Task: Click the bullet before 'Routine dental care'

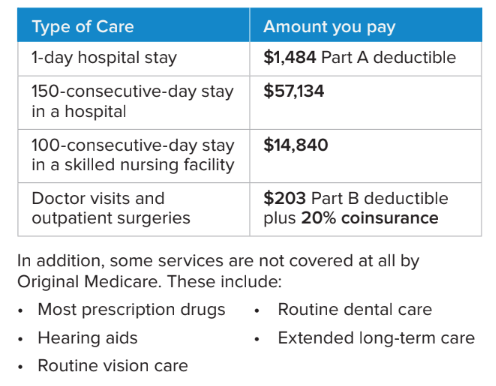Action: [x=257, y=311]
